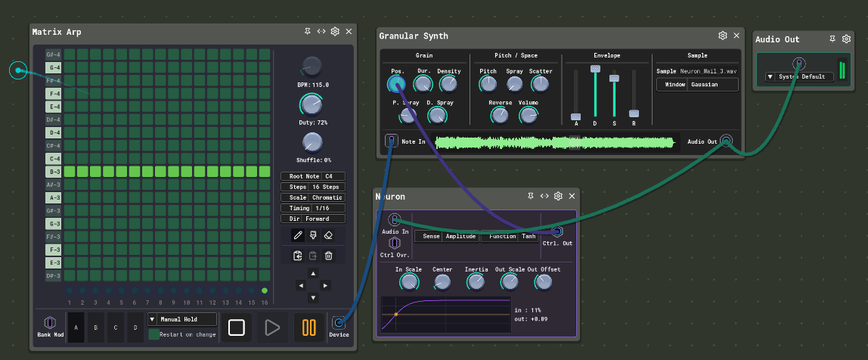Open the Timing 1/16 dropdown
This screenshot has width=868, height=360.
point(313,208)
